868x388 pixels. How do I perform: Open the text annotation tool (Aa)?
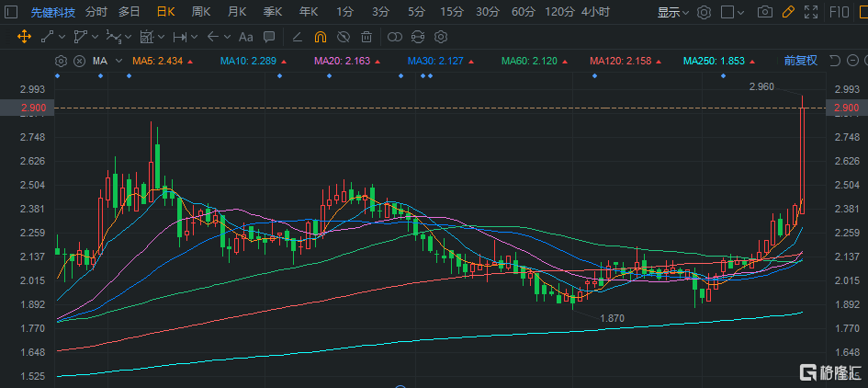pos(245,38)
